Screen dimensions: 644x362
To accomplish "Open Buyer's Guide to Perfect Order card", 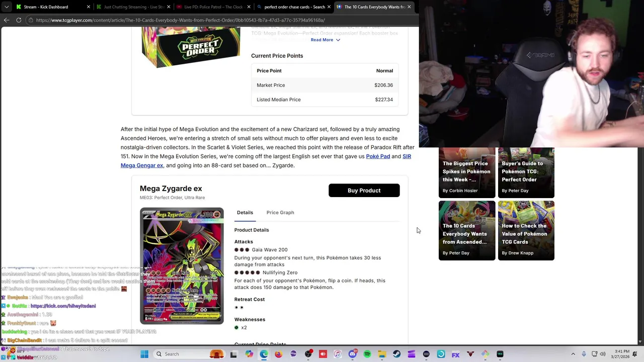I will pos(526,173).
